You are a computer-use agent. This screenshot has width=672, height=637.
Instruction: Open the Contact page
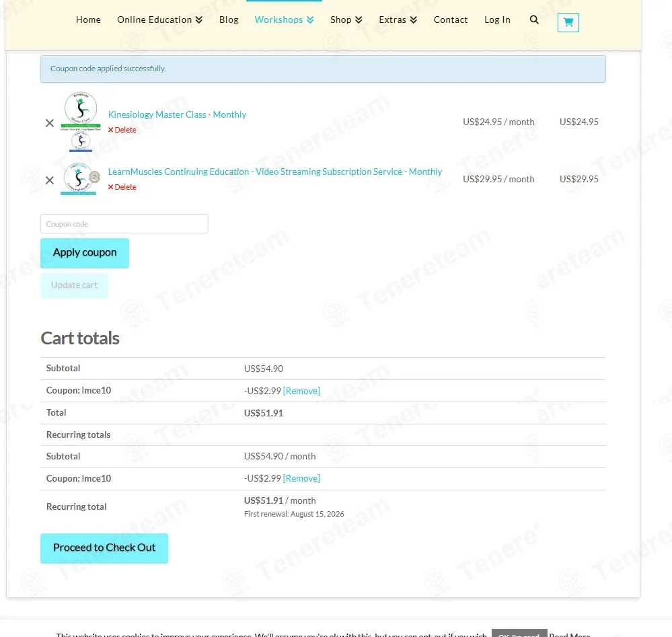click(x=451, y=20)
